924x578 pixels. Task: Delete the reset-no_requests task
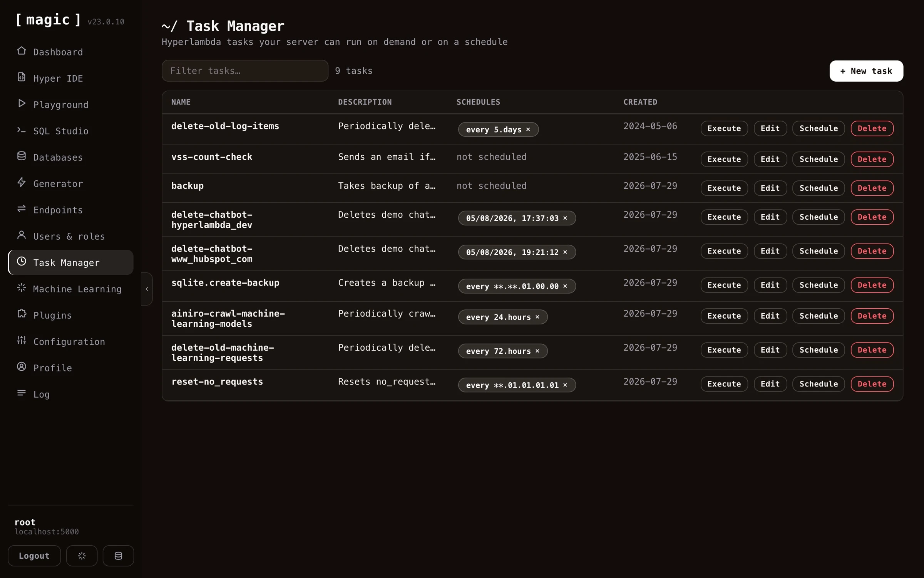[872, 384]
